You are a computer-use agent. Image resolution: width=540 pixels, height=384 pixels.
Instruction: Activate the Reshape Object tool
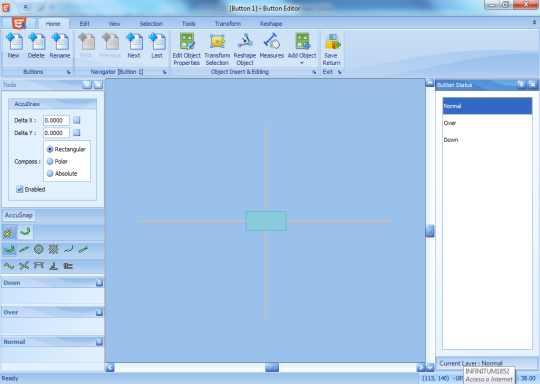[245, 49]
